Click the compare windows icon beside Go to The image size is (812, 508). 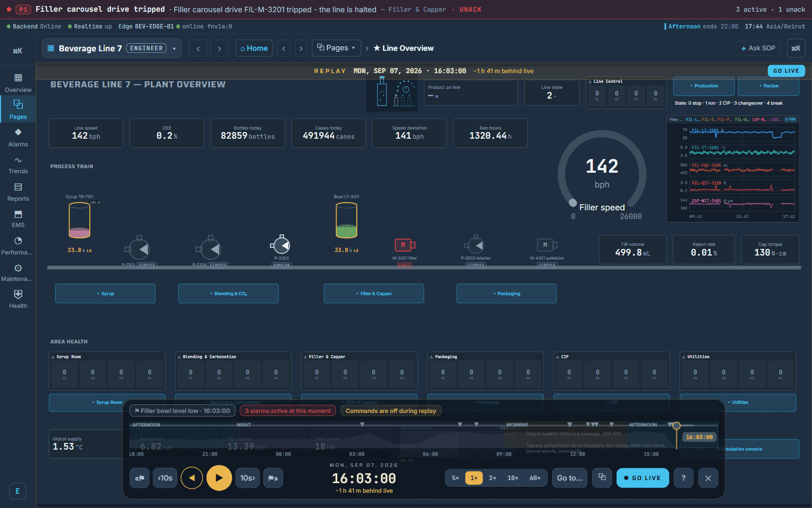[602, 478]
